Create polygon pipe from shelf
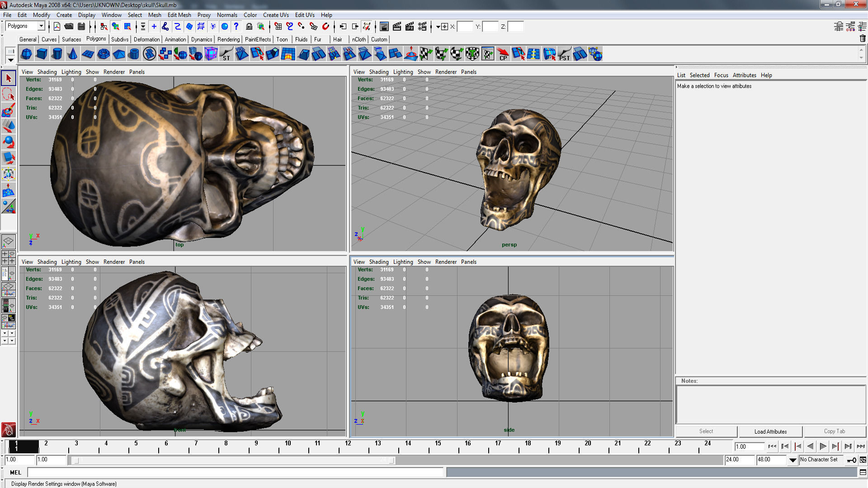 pyautogui.click(x=134, y=54)
